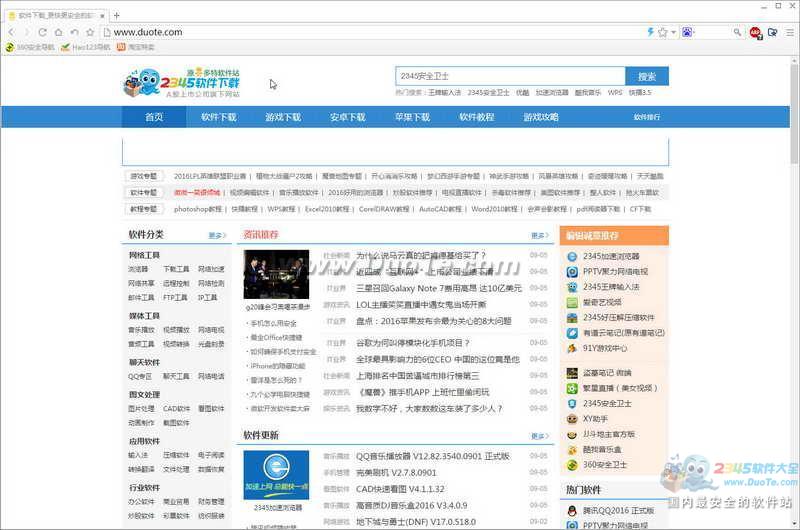
Task: Open the 游戏下载 navigation tab
Action: tap(283, 117)
